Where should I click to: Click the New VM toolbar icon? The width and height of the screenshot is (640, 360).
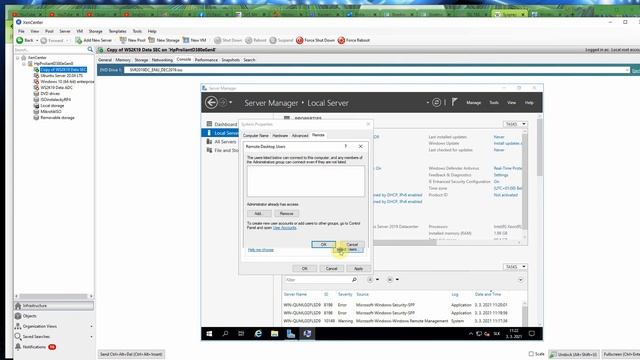[x=186, y=40]
